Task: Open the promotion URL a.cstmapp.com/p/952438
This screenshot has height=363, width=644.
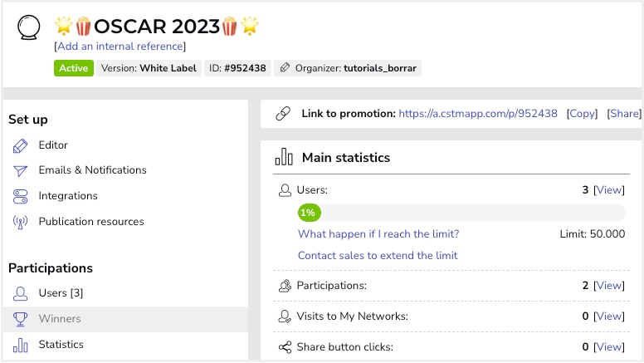Action: pyautogui.click(x=478, y=114)
